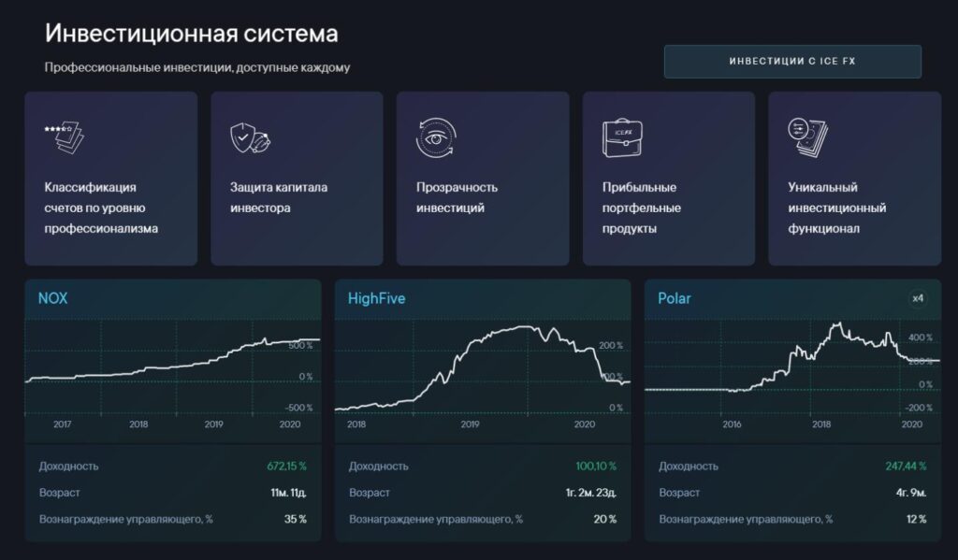Click the shield capital protection icon
Viewport: 958px width, 560px height.
[x=251, y=138]
